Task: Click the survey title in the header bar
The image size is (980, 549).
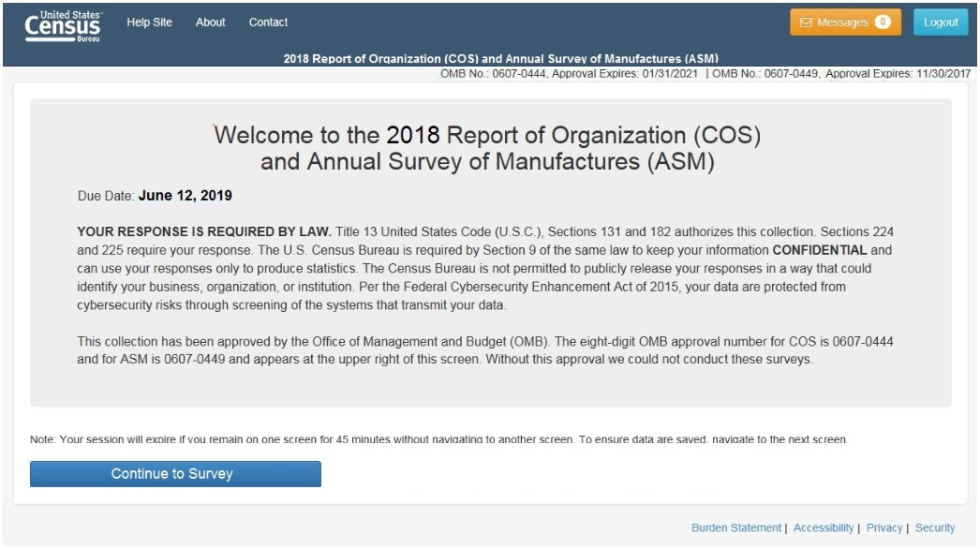Action: 500,59
